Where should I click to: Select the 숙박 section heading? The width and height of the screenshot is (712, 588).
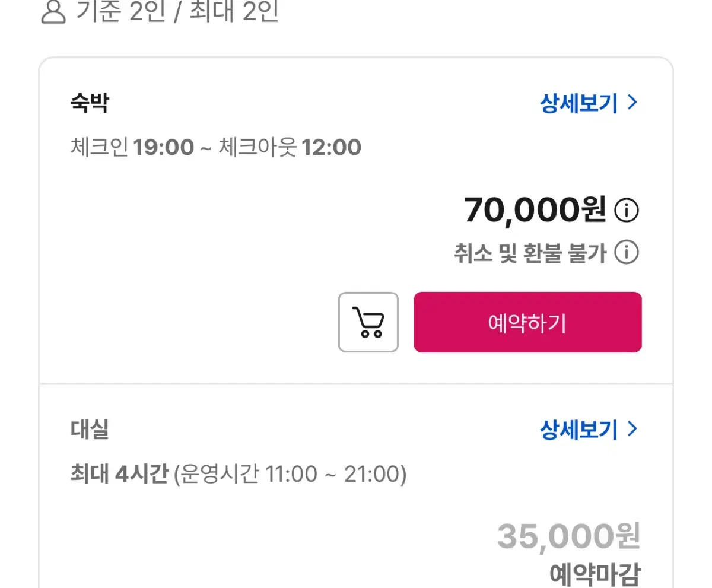pos(89,103)
